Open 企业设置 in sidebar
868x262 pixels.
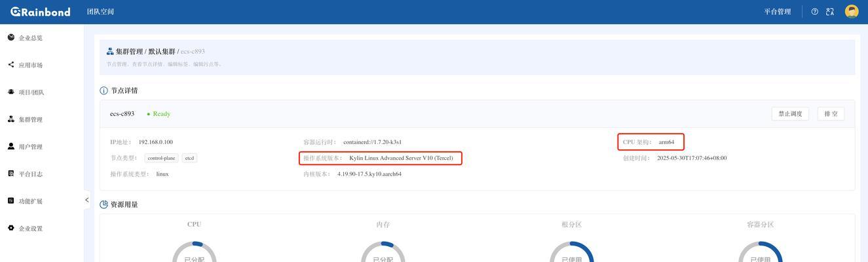[31, 229]
